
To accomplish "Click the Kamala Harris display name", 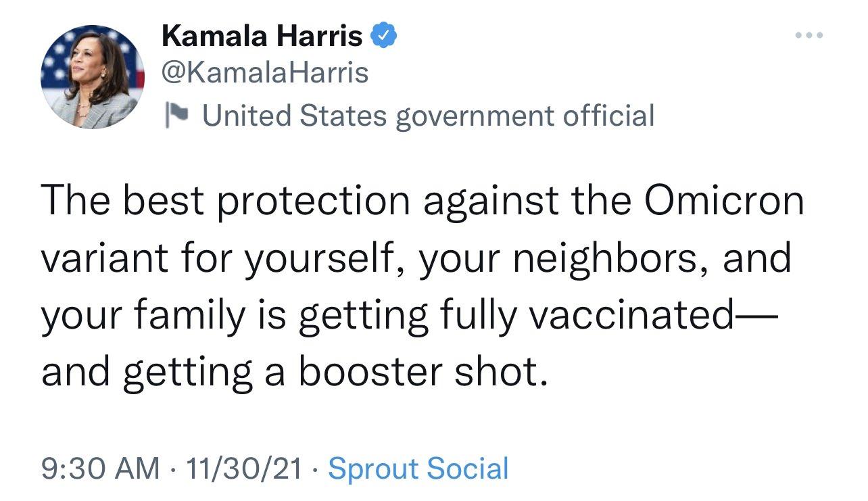I will point(262,37).
